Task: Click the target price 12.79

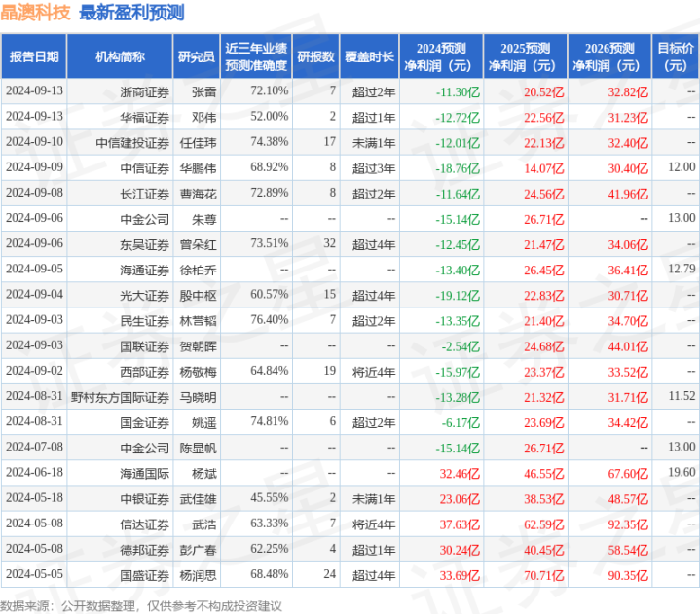Action: [682, 269]
